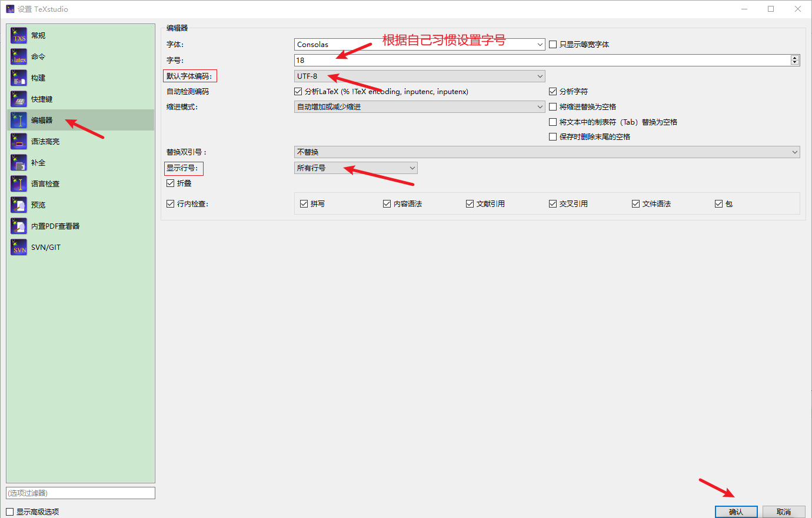This screenshot has height=518, width=812.
Task: Click the 补全 (Completion) icon
Action: pos(19,162)
